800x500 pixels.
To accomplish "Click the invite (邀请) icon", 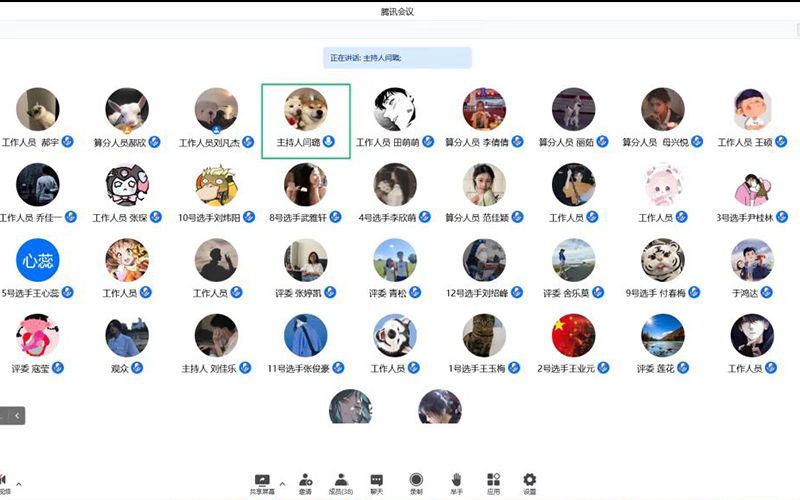I will (305, 484).
